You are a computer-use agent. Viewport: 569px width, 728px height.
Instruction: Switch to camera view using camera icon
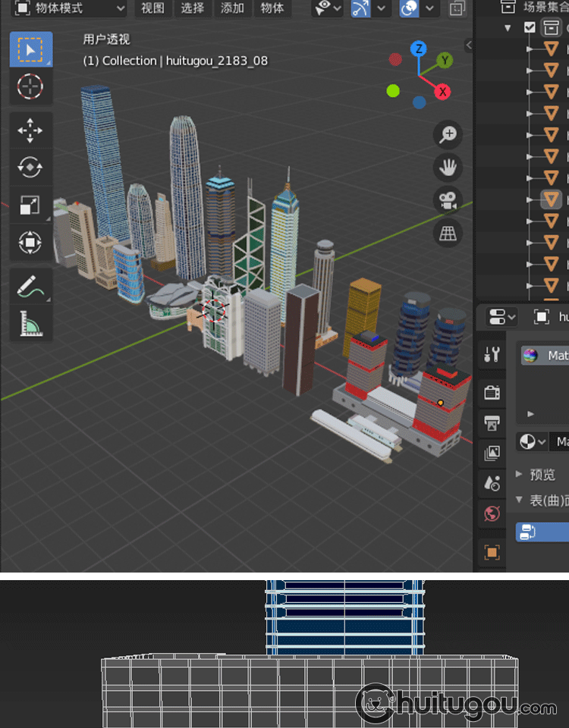448,200
